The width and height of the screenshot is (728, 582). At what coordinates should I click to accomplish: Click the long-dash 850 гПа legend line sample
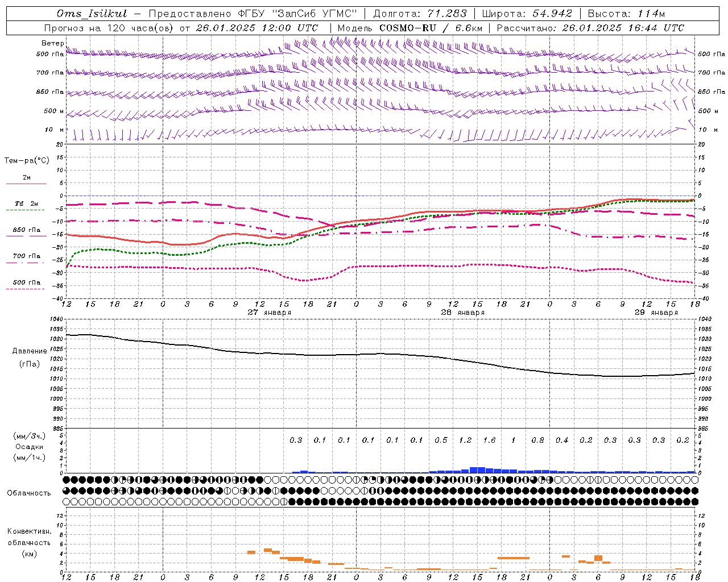pyautogui.click(x=26, y=236)
